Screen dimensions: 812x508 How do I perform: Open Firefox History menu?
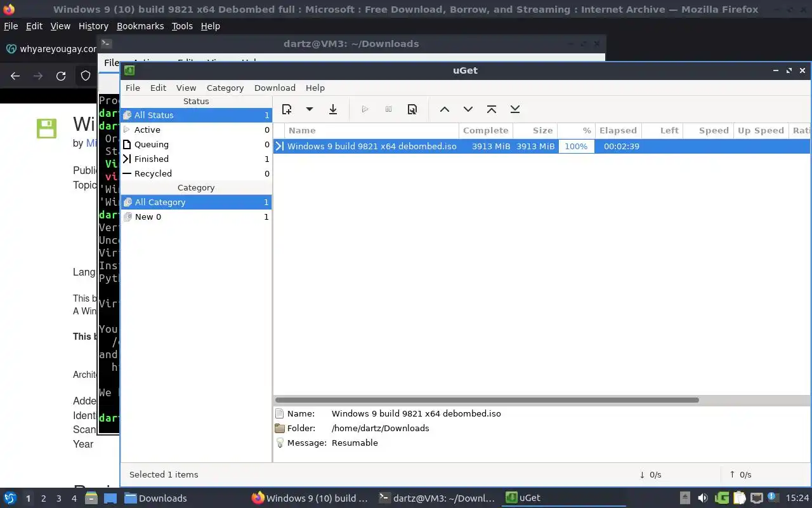tap(93, 26)
